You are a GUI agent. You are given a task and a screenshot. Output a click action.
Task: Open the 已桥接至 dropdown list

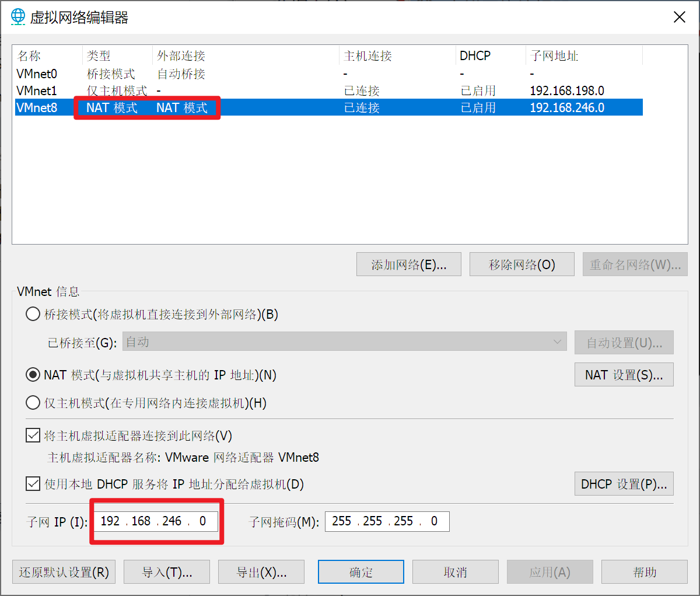(x=344, y=342)
